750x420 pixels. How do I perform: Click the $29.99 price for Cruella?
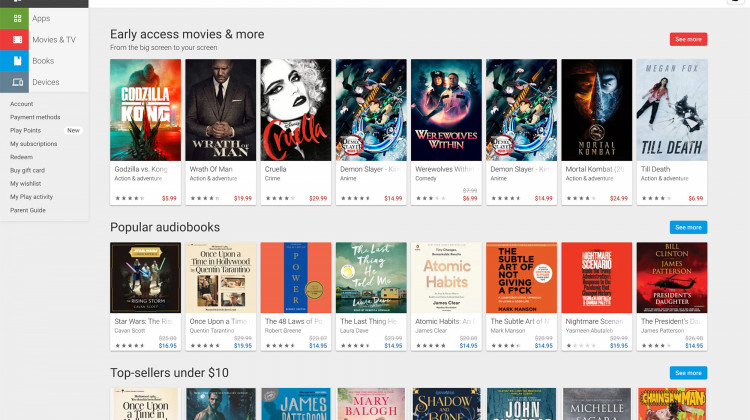tap(318, 199)
